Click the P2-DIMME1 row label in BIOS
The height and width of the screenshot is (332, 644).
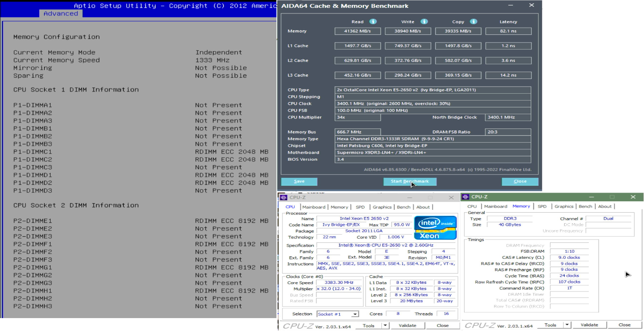(33, 221)
